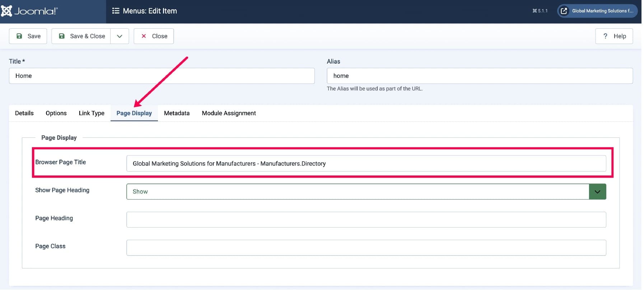Click the Save button
The image size is (644, 290).
click(x=28, y=36)
